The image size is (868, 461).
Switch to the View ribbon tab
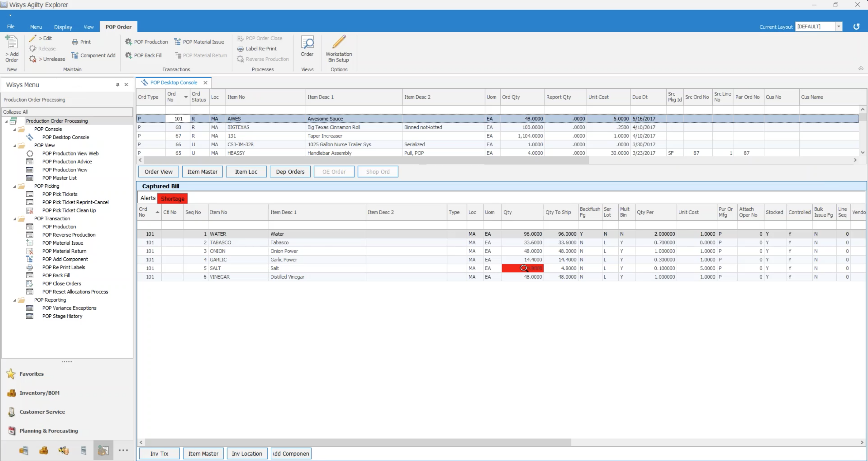click(x=89, y=27)
